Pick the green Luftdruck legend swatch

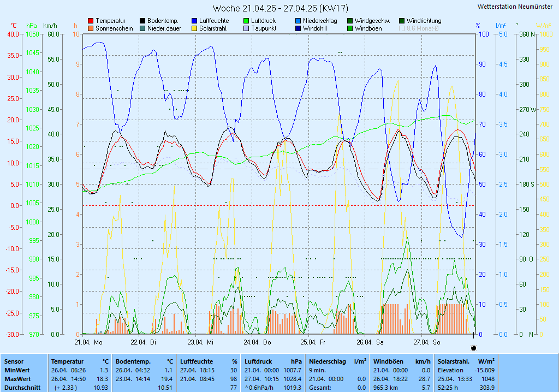coord(246,21)
